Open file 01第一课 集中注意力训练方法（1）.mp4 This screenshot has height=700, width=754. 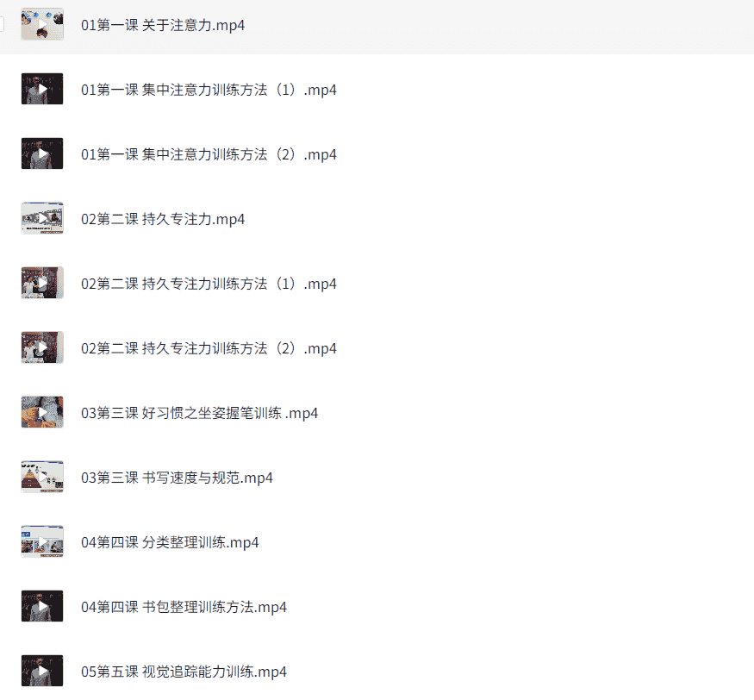point(209,90)
